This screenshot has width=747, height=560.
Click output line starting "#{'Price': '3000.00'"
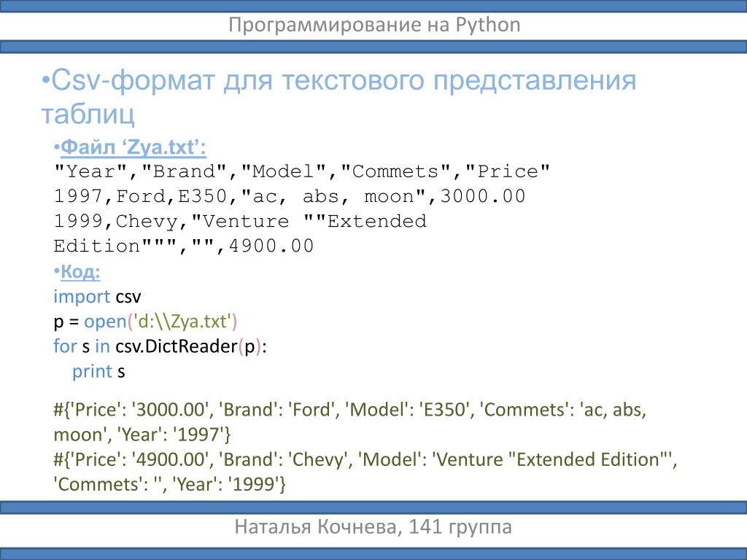click(349, 410)
